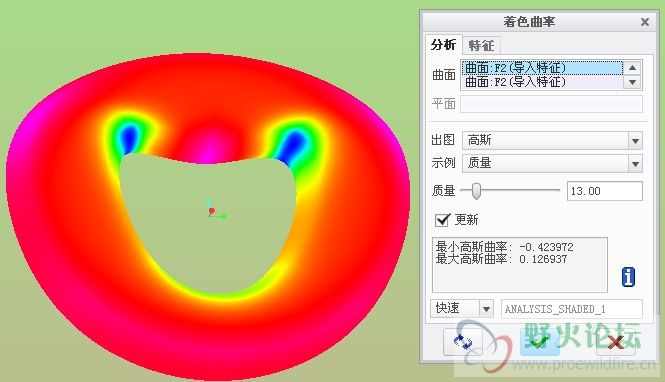This screenshot has width=665, height=382.
Task: Switch to the 特征 tab
Action: [481, 45]
